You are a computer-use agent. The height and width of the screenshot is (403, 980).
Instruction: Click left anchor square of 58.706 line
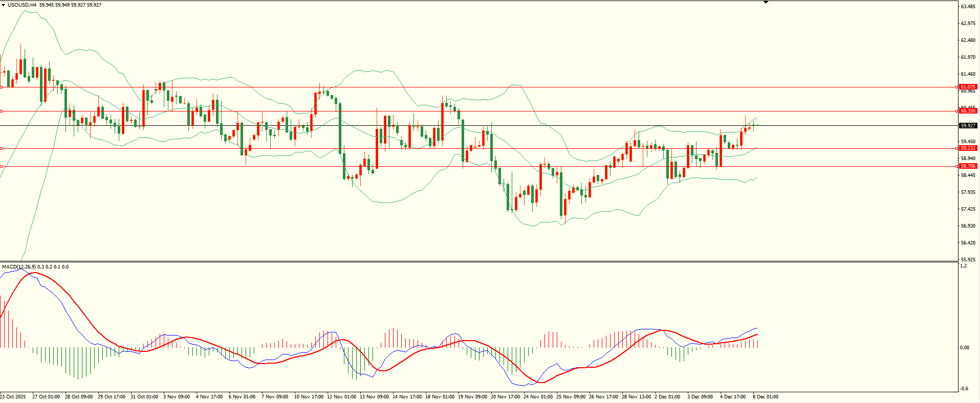pyautogui.click(x=2, y=166)
